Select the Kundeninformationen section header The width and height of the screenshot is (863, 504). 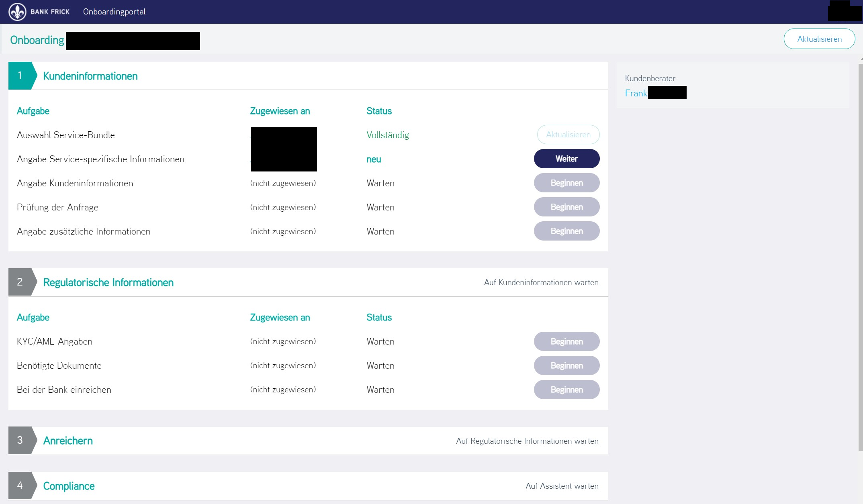[90, 75]
